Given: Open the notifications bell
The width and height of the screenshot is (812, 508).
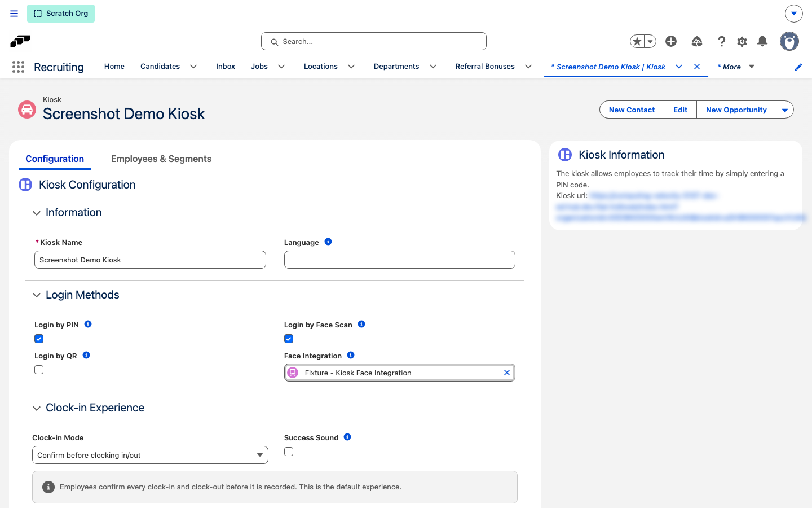Looking at the screenshot, I should [x=762, y=41].
